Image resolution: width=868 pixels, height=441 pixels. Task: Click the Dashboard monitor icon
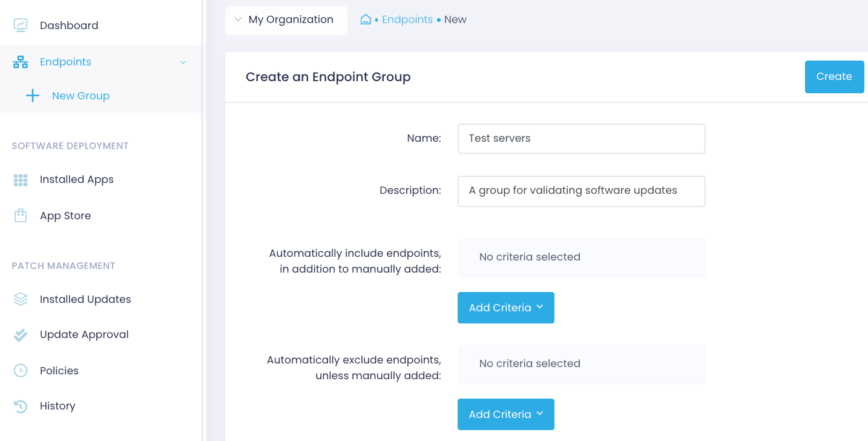click(x=21, y=25)
